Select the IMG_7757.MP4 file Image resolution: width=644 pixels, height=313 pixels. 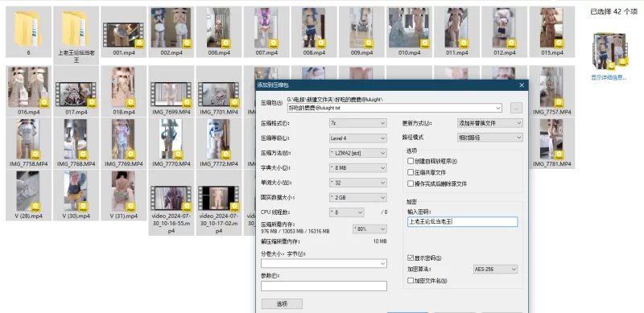[552, 91]
